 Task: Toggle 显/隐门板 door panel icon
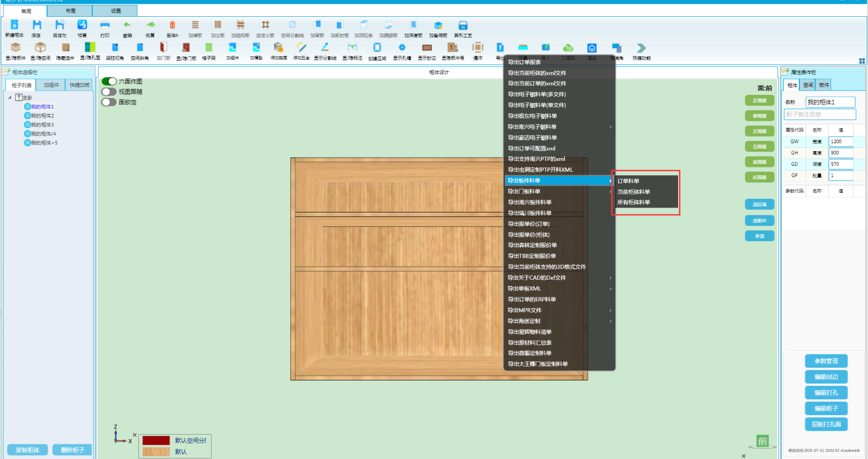(186, 48)
